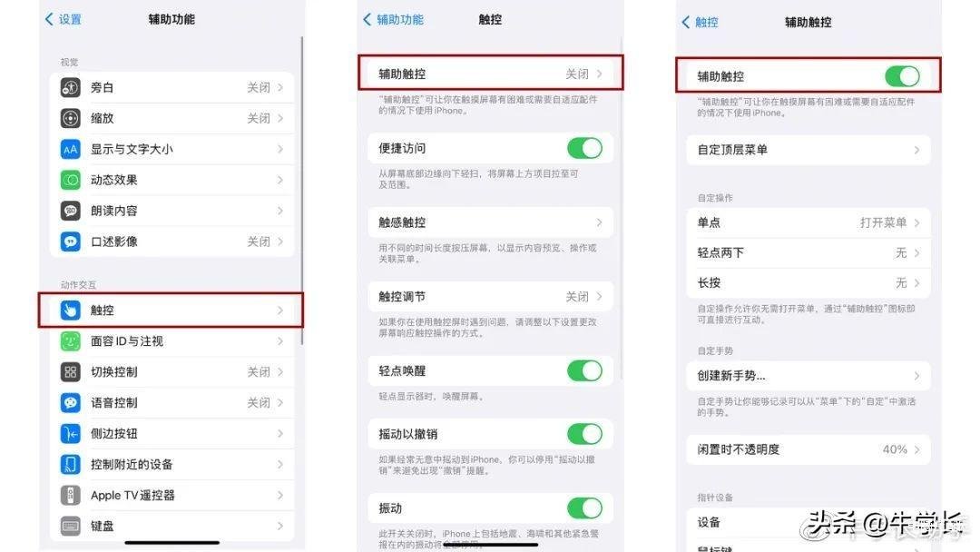Open 辅助触控 关闭 row in 触控 page
The height and width of the screenshot is (552, 980).
[x=491, y=74]
